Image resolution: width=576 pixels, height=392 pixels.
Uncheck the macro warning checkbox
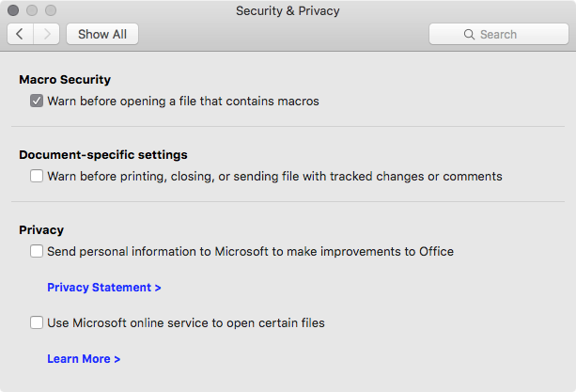click(37, 101)
